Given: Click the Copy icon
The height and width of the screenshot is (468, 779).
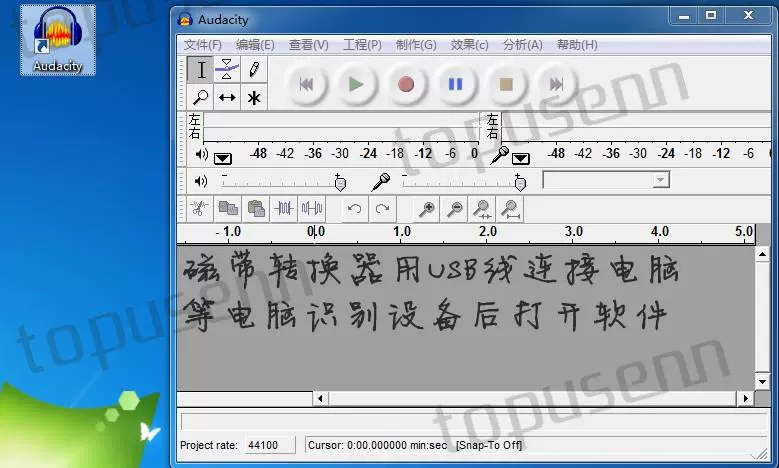Looking at the screenshot, I should (x=228, y=209).
